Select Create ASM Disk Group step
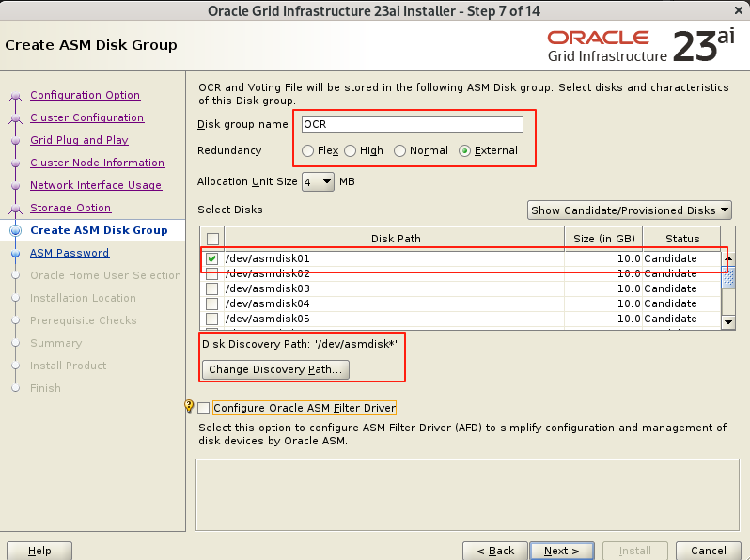Image resolution: width=750 pixels, height=560 pixels. [99, 230]
